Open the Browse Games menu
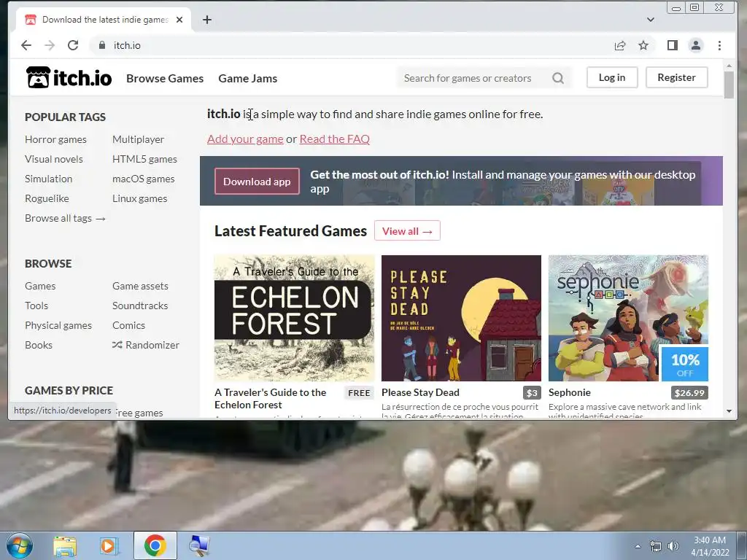Image resolution: width=747 pixels, height=560 pixels. coord(165,78)
